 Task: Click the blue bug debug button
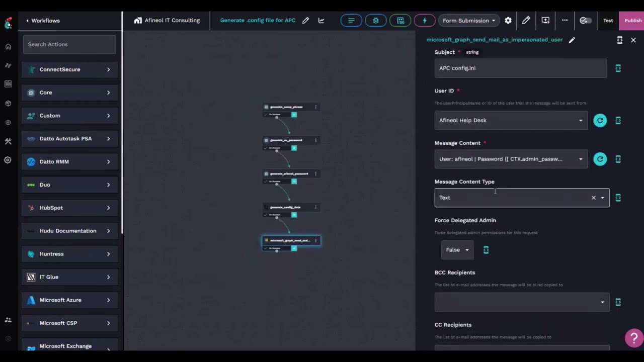(x=376, y=21)
